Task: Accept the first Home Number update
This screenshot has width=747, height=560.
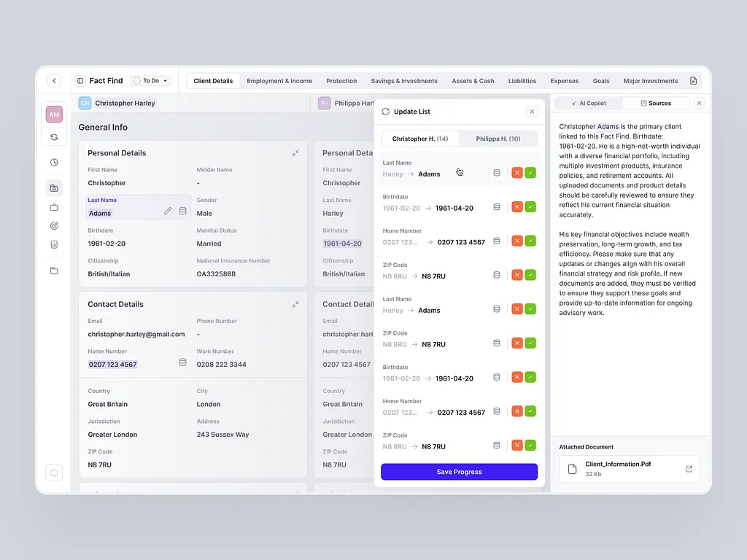Action: pyautogui.click(x=530, y=241)
